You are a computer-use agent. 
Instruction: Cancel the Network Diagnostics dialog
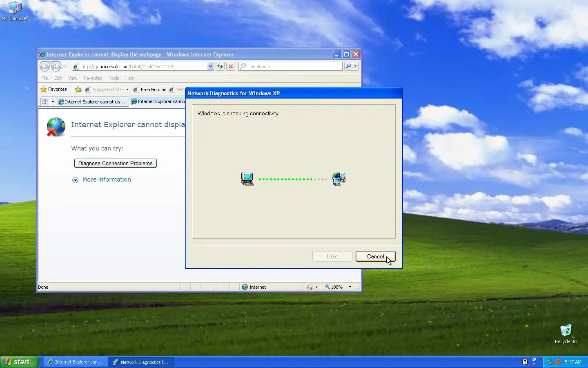[x=375, y=256]
